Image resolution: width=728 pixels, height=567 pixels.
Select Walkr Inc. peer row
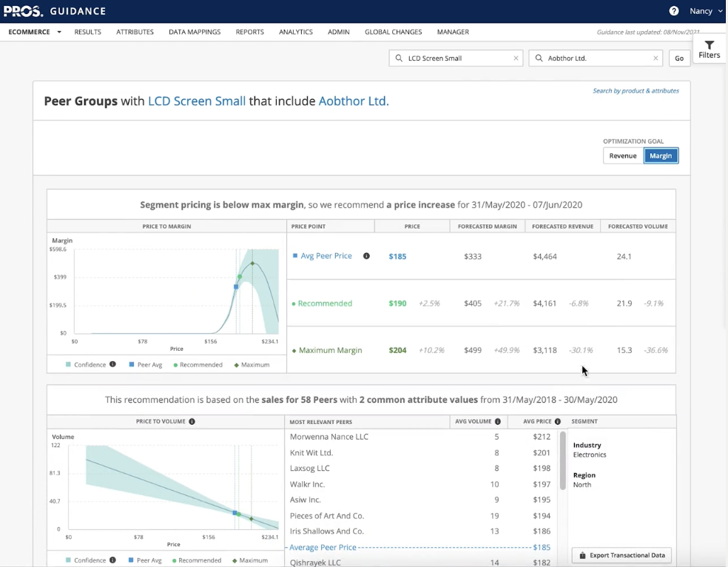(420, 484)
